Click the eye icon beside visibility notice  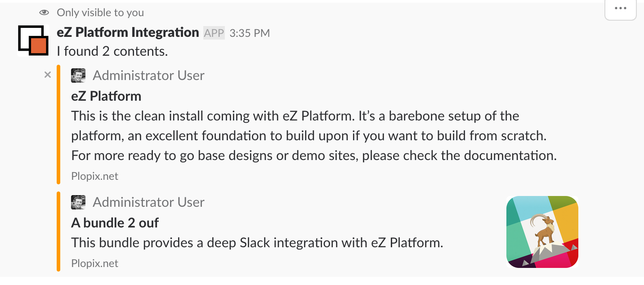coord(44,13)
